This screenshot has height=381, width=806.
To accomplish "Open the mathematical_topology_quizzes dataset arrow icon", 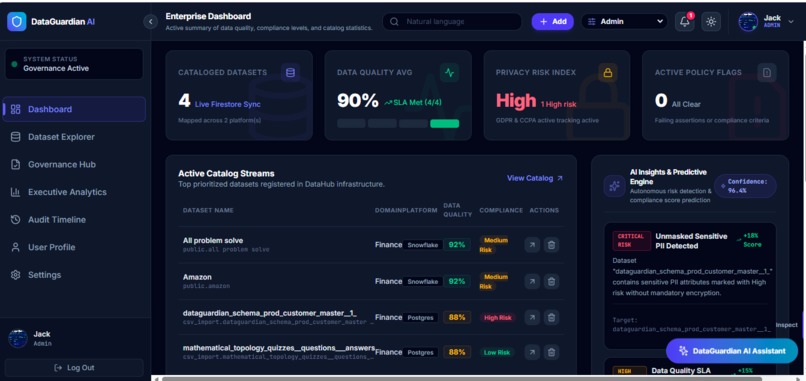I will 532,352.
